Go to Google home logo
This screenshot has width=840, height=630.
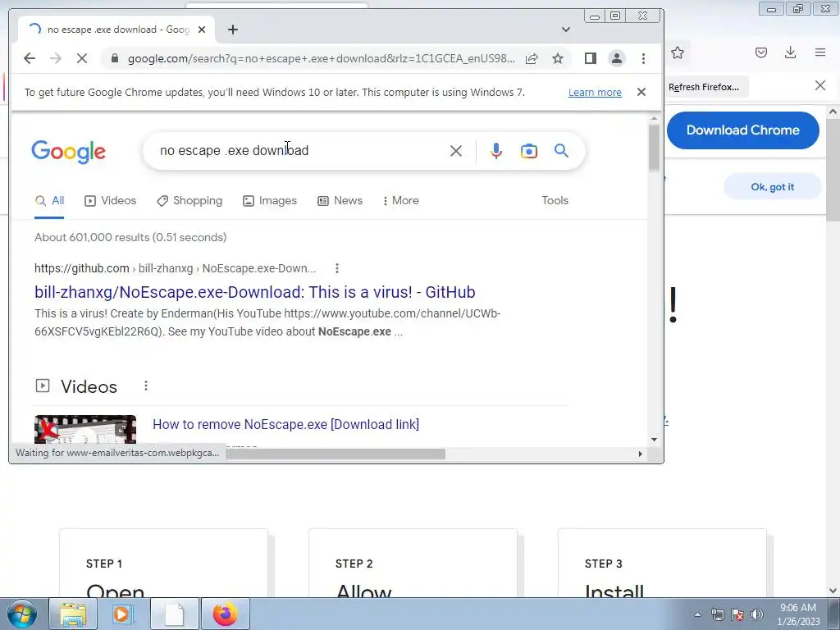[x=69, y=152]
